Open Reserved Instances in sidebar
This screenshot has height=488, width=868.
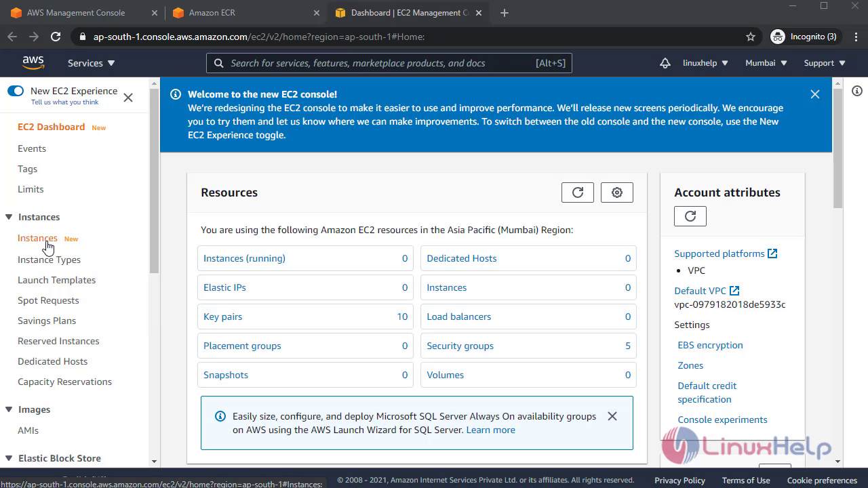click(58, 341)
